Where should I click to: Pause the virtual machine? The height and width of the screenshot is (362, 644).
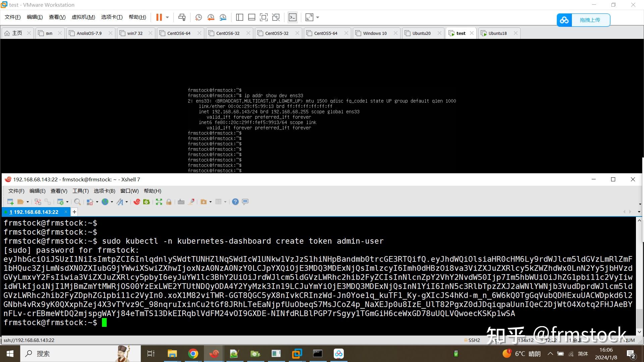(x=159, y=17)
